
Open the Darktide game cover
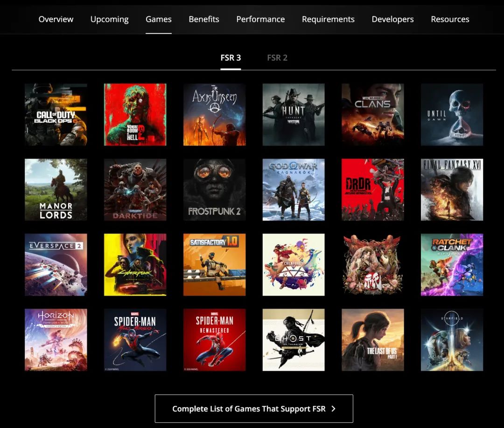tap(135, 190)
